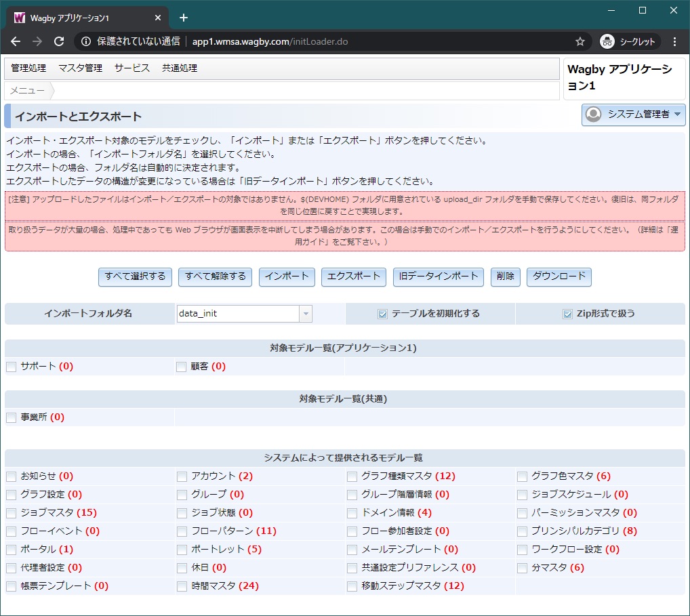Expand the システム管理者 dropdown arrow
The image size is (690, 616).
tap(677, 115)
